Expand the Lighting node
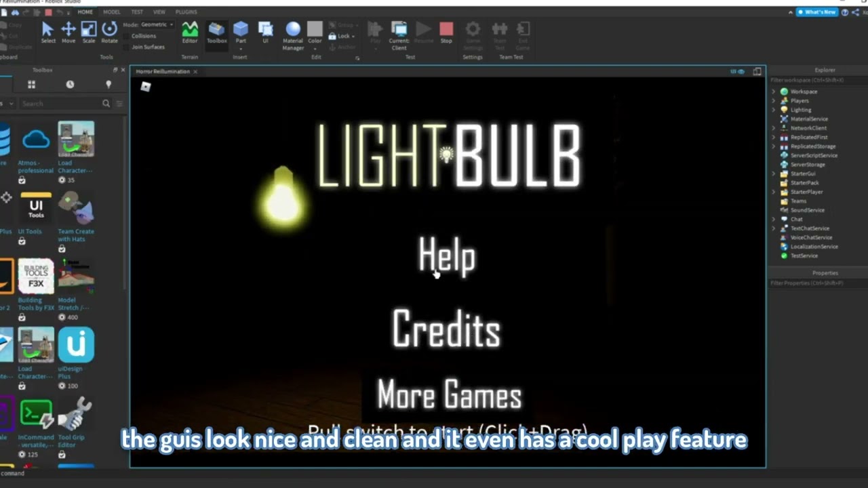 click(774, 110)
